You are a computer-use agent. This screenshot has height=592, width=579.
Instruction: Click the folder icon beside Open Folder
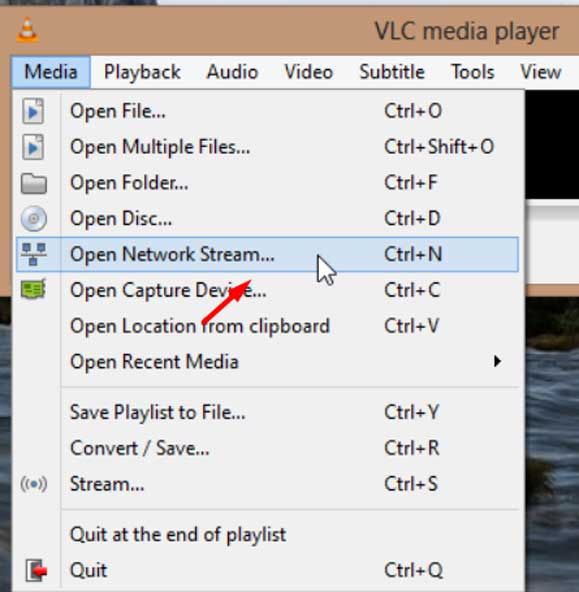click(34, 183)
